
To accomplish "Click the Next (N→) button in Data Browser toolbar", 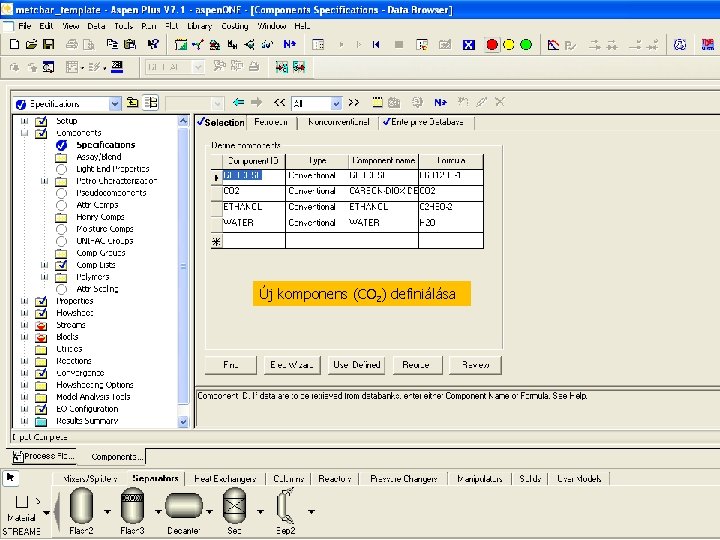I will [442, 102].
